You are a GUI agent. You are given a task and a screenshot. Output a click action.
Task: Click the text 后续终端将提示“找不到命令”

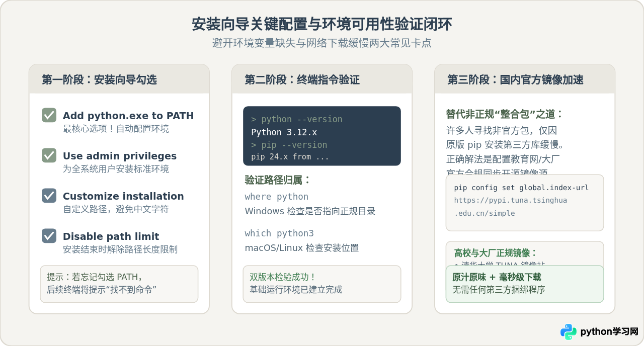point(102,290)
